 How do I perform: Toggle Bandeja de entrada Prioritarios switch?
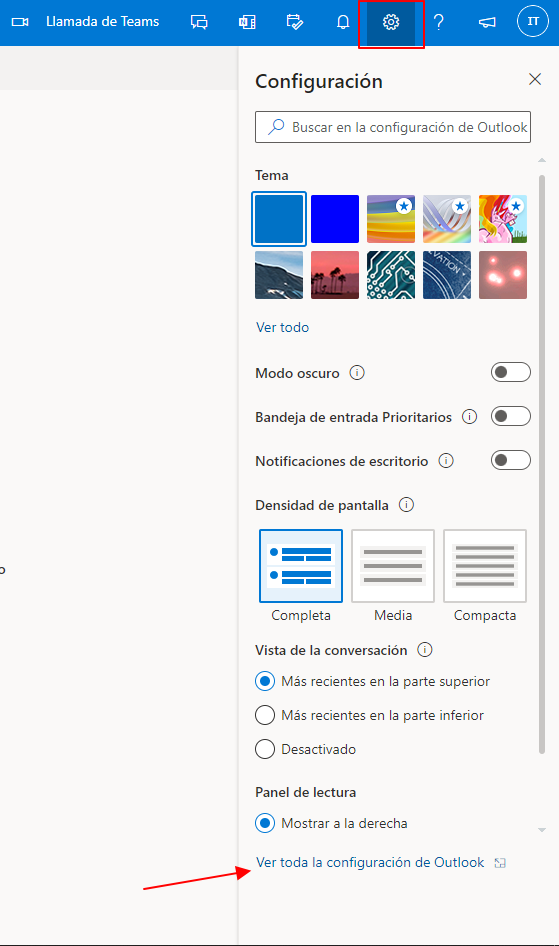point(510,416)
